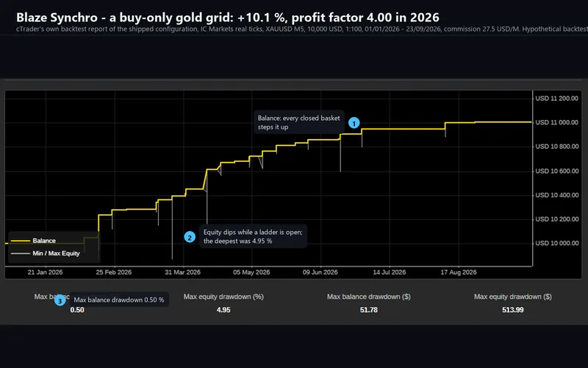Click the 05 May 2026 date label
Screen dimensions: 588x368
(251, 272)
